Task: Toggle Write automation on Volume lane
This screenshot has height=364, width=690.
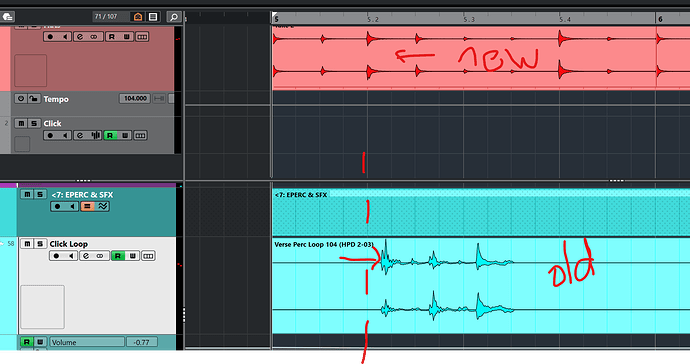Action: click(x=40, y=342)
